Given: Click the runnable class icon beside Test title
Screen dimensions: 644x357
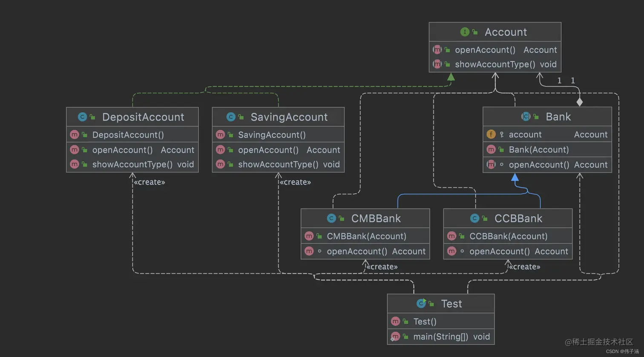Looking at the screenshot, I should [x=421, y=303].
